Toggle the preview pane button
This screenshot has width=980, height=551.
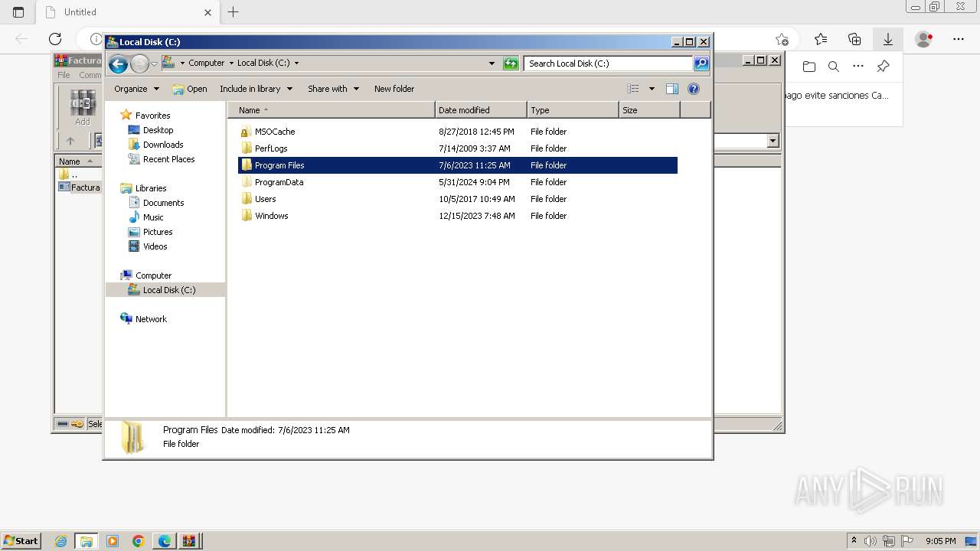click(x=671, y=89)
